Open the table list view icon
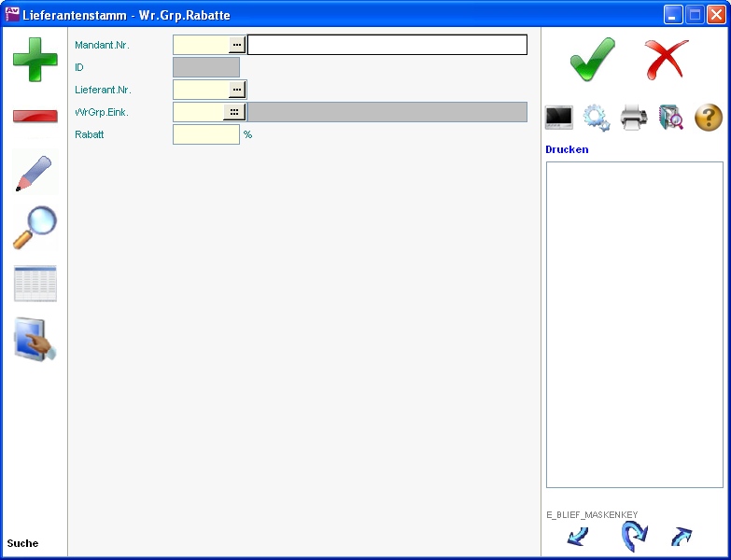This screenshot has height=560, width=731. [x=35, y=284]
